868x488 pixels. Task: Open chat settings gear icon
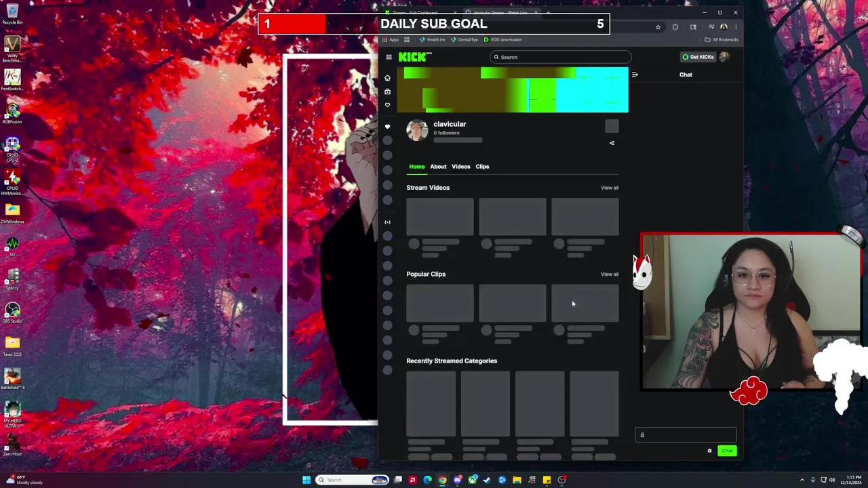709,451
